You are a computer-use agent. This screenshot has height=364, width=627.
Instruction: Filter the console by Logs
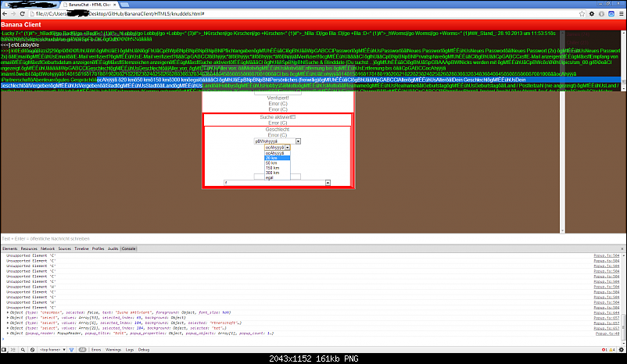130,350
